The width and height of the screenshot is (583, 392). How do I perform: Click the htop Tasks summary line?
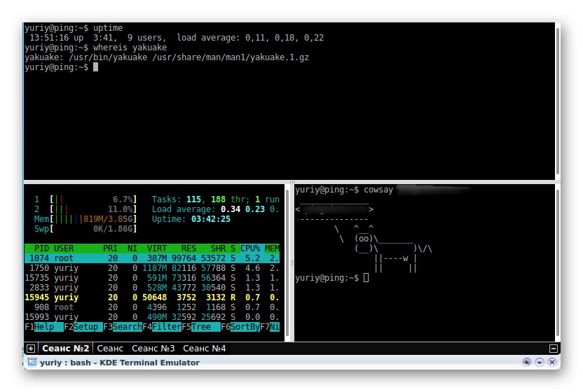coord(215,199)
